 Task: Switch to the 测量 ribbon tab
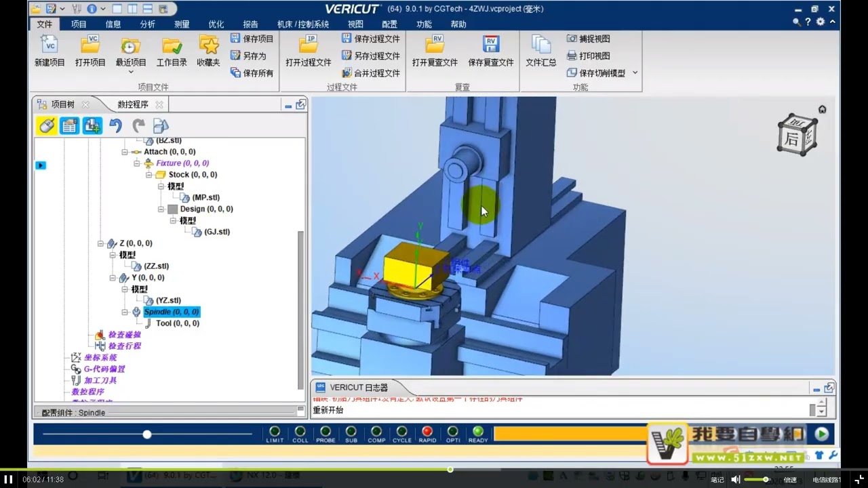click(x=182, y=24)
